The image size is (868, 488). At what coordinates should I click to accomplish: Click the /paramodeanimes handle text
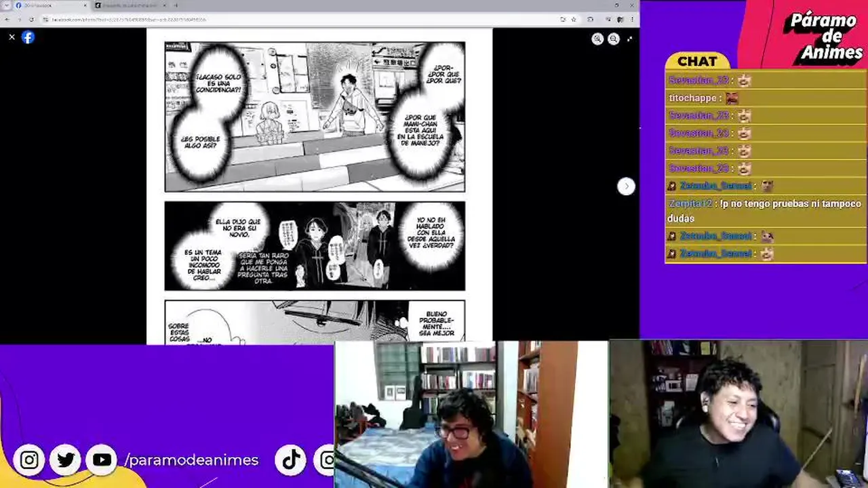pos(192,460)
